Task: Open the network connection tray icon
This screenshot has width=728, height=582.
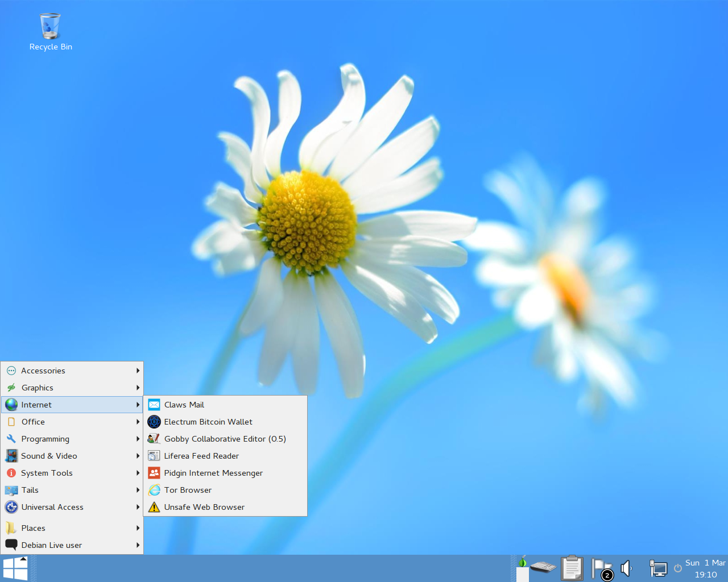Action: point(658,568)
